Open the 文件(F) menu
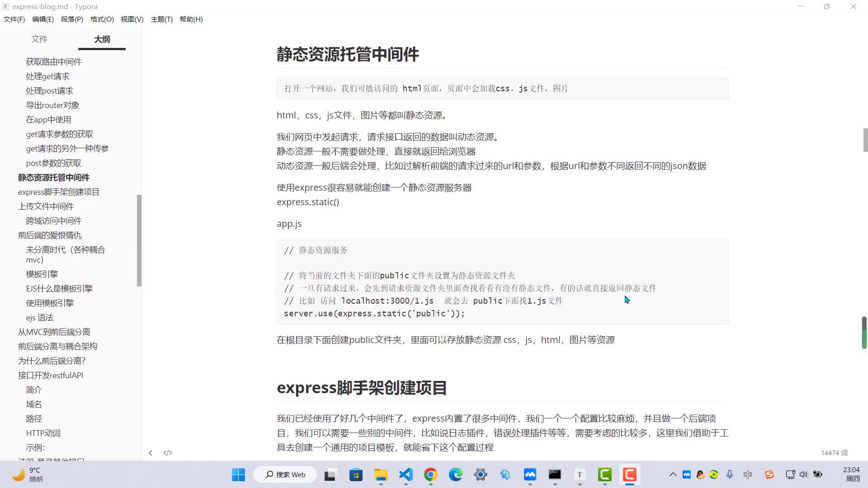Screen dimensions: 868x488 click(x=14, y=19)
